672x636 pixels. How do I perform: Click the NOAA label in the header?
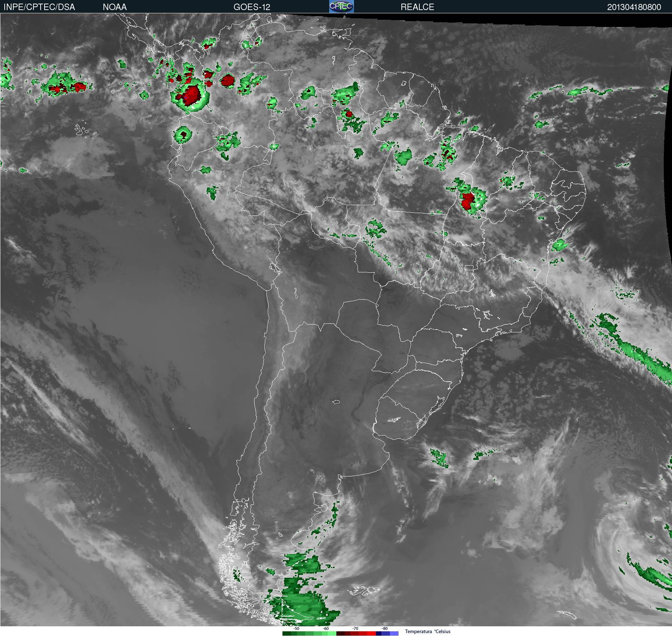coord(115,7)
